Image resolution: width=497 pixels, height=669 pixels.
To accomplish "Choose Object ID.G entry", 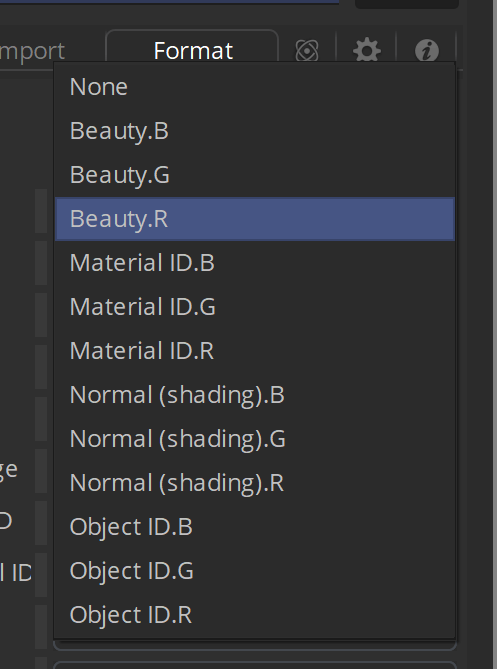I will click(x=255, y=570).
